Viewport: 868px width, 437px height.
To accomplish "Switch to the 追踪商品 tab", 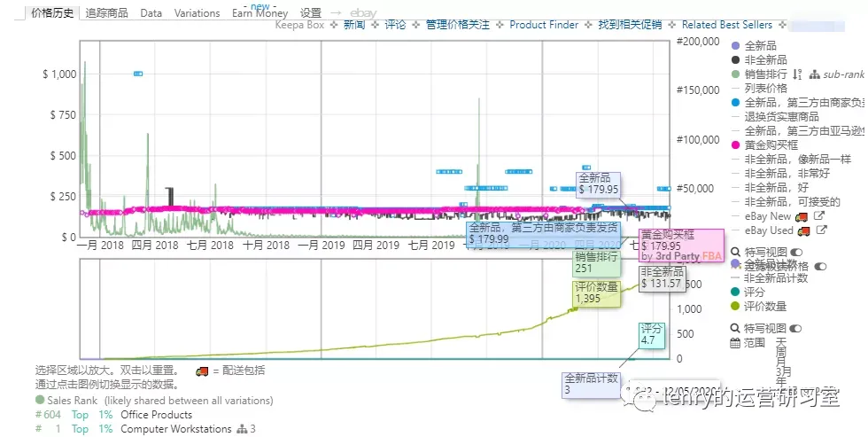I will [107, 13].
